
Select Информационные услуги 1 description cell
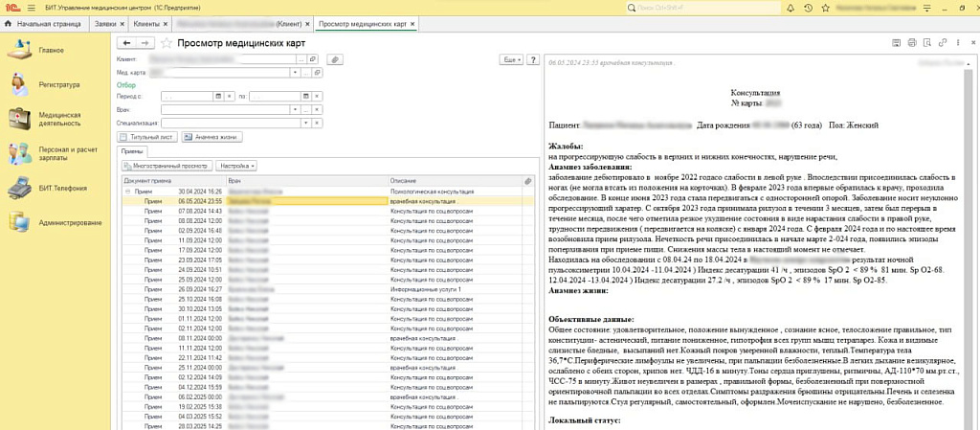[x=455, y=289]
